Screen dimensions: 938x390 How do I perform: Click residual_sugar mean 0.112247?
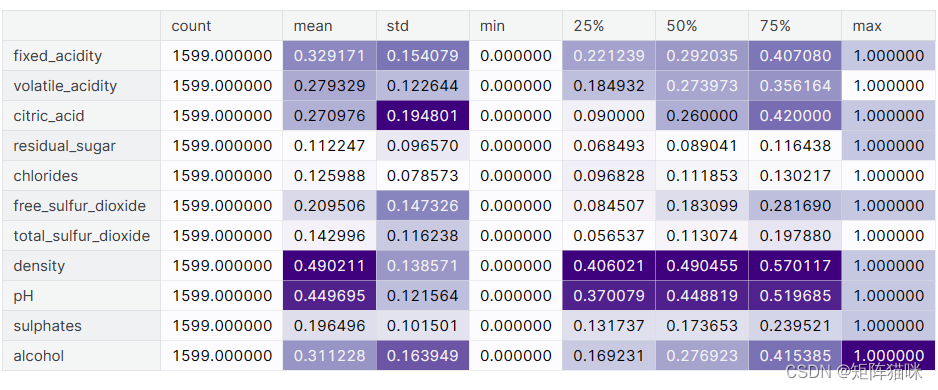(330, 145)
